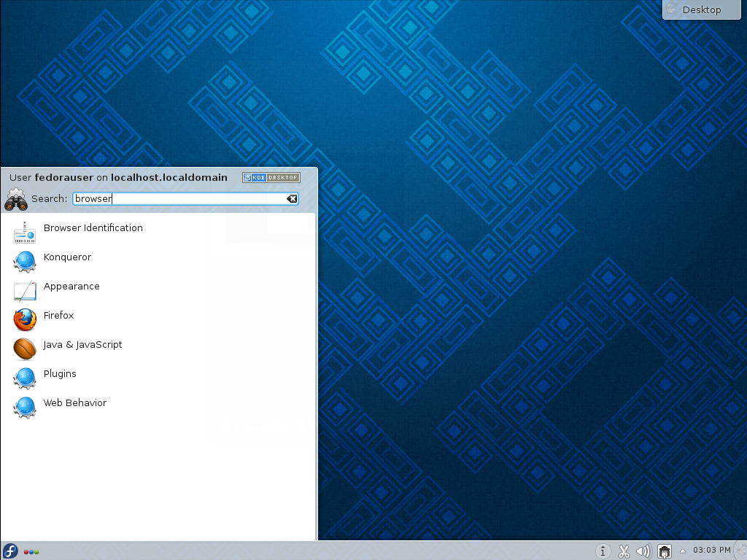Expand hidden system tray icons arrow

(683, 551)
